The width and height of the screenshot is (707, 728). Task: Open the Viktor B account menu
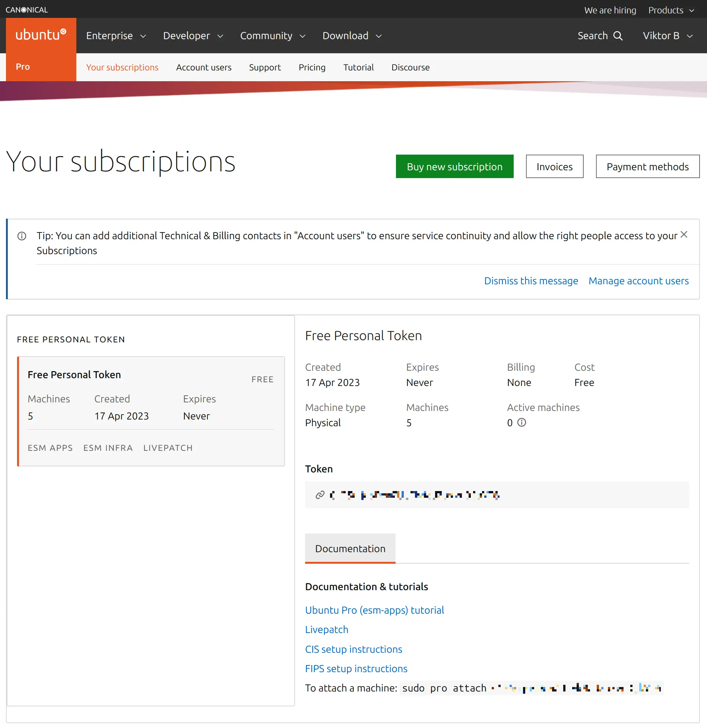click(x=668, y=36)
